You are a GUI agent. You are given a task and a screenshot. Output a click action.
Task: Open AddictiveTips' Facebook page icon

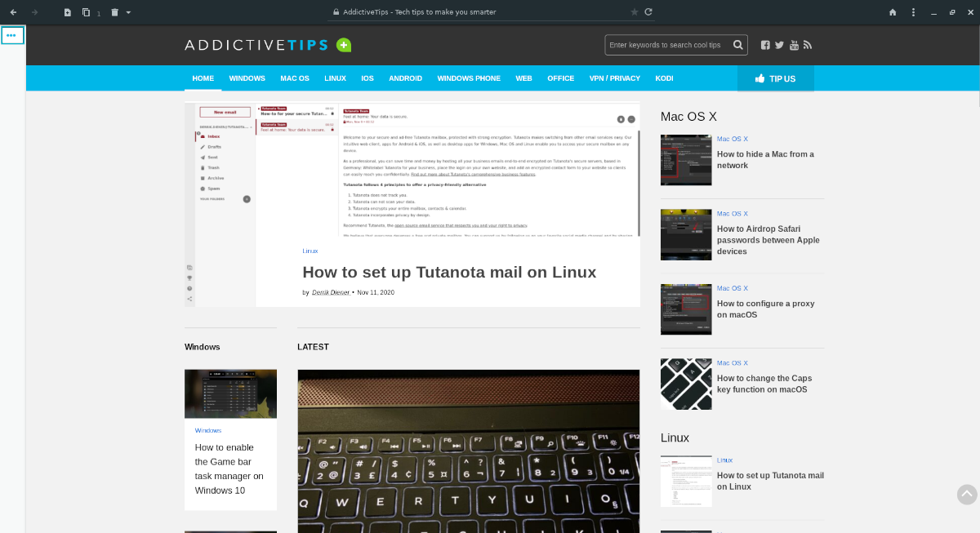point(766,45)
